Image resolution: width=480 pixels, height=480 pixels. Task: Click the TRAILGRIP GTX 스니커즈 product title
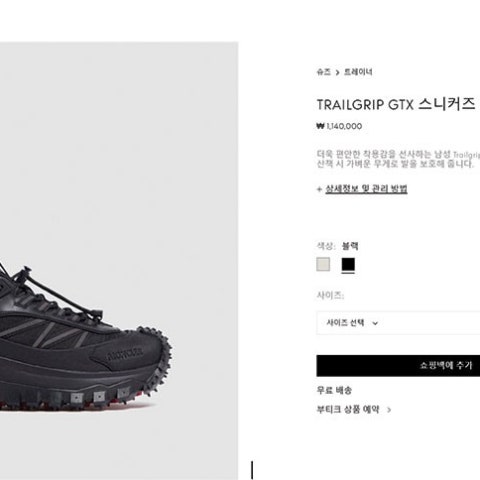395,104
